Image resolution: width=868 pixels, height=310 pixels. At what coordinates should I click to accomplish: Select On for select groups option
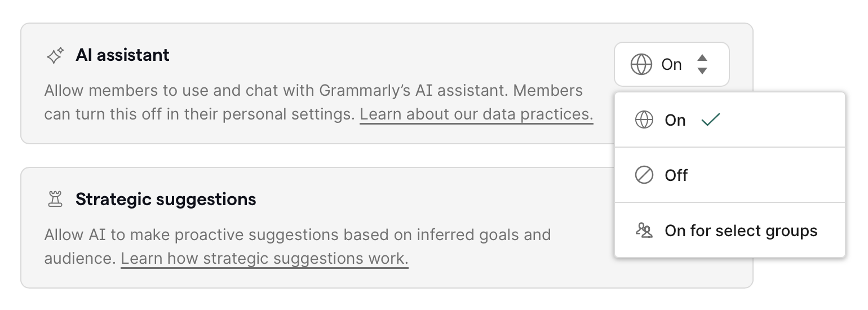point(741,231)
